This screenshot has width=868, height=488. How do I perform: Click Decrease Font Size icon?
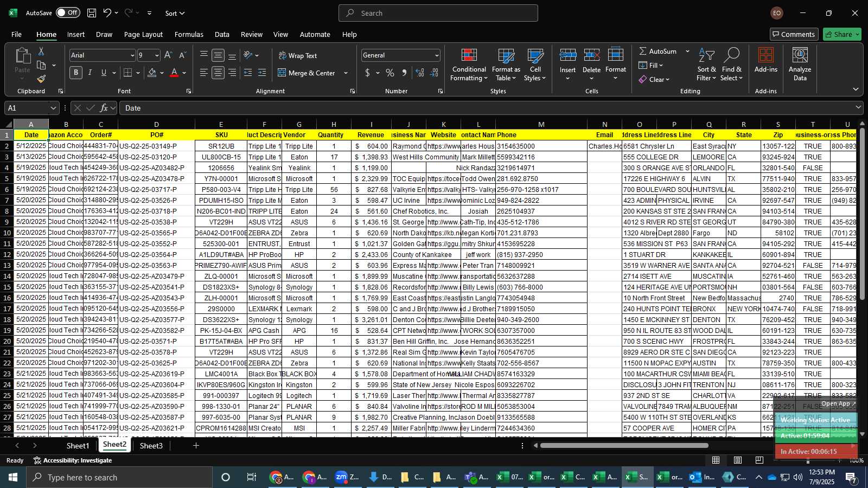[182, 55]
